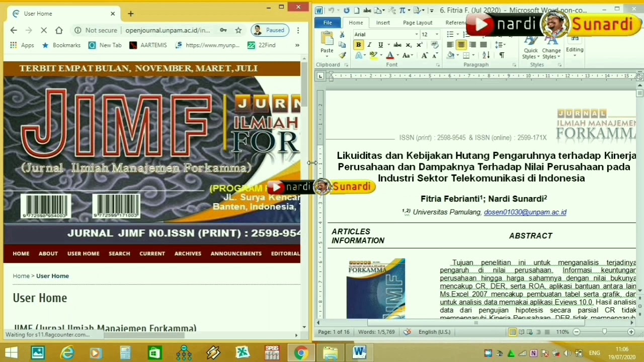Toggle Italic formatting in Word ribbon
Viewport: 644px width, 362px height.
pyautogui.click(x=369, y=45)
